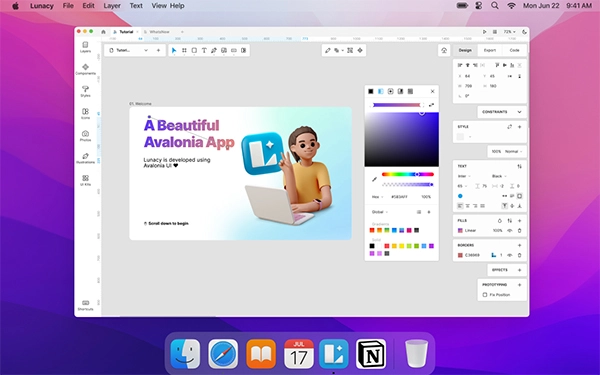Image resolution: width=600 pixels, height=375 pixels.
Task: Align text to the left
Action: click(460, 206)
